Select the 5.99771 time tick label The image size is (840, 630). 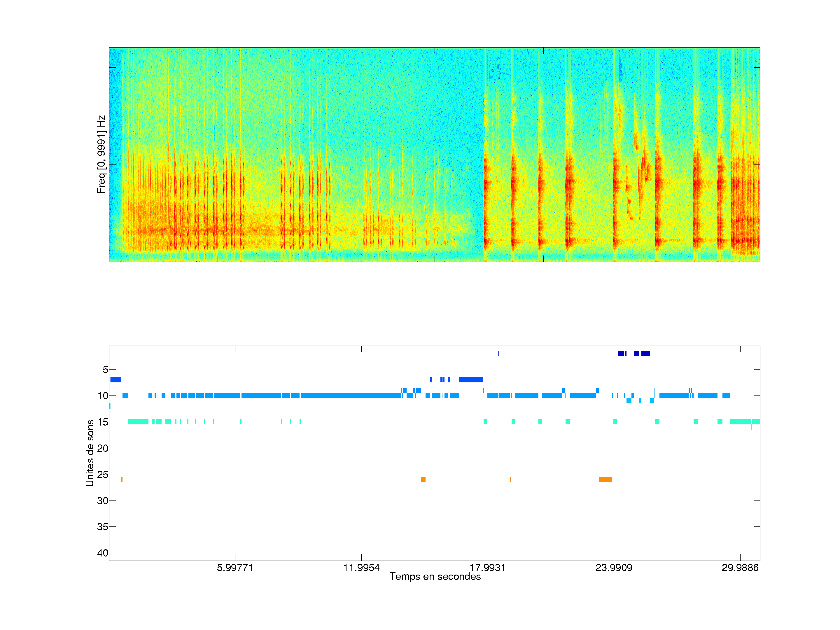click(x=235, y=568)
